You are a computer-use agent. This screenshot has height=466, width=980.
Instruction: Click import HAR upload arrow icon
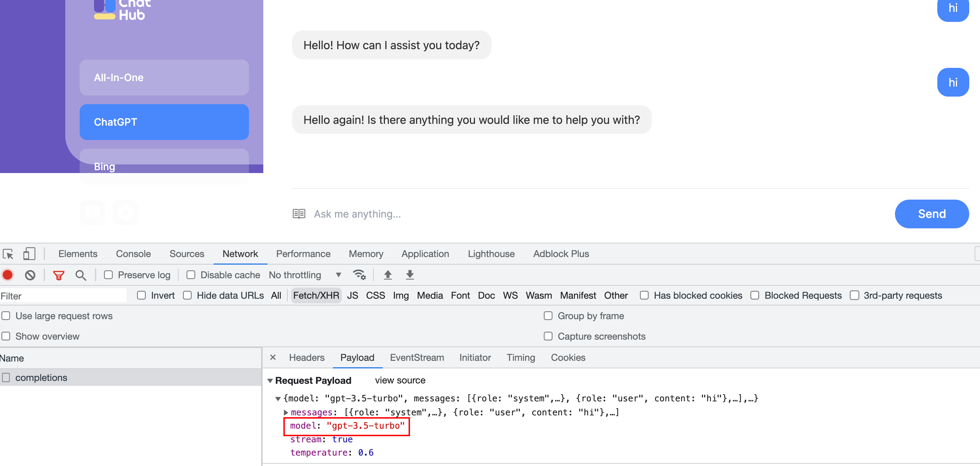(388, 275)
